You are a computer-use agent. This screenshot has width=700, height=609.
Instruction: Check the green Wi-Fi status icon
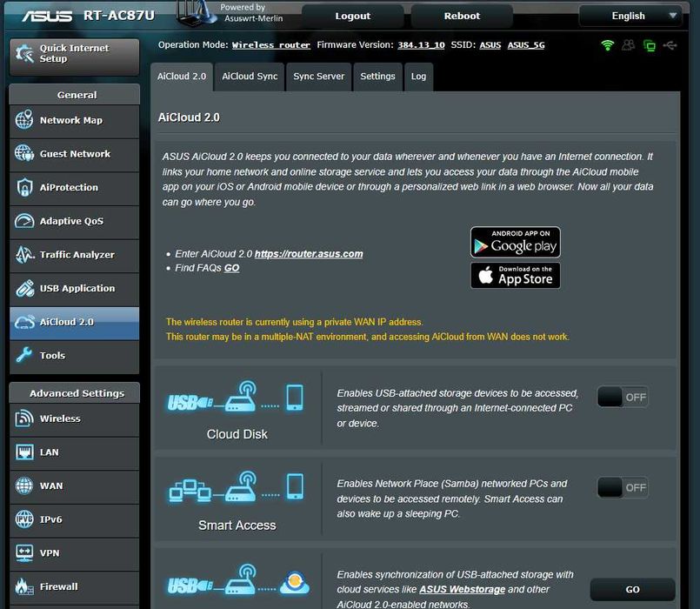click(608, 45)
